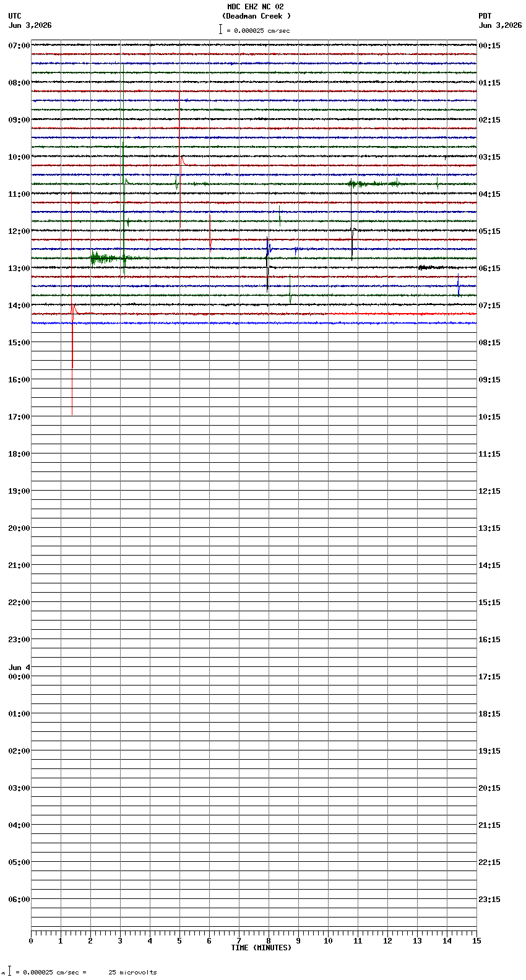Click the '08:15' PDT time label
526x980 pixels.
click(x=489, y=343)
